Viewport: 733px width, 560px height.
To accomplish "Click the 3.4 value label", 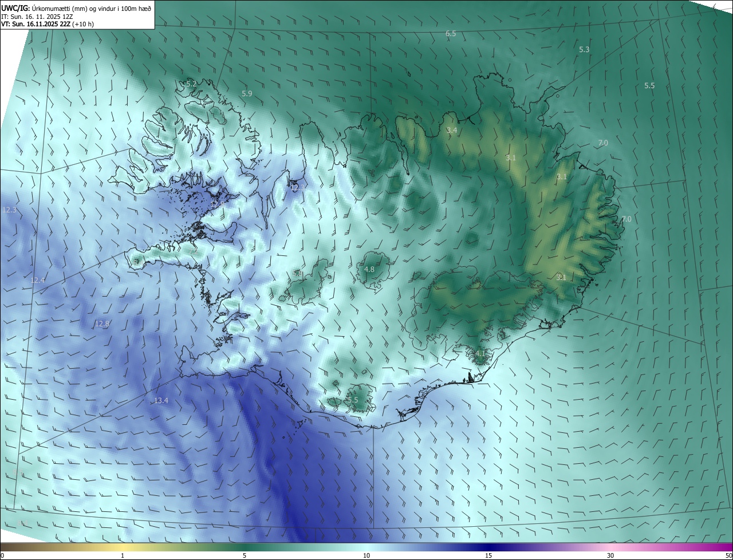I will (452, 131).
